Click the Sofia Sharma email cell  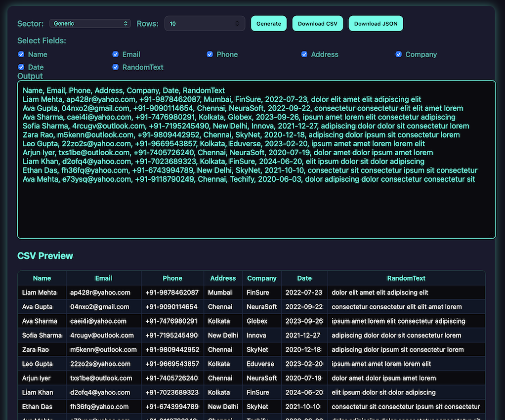tap(103, 336)
